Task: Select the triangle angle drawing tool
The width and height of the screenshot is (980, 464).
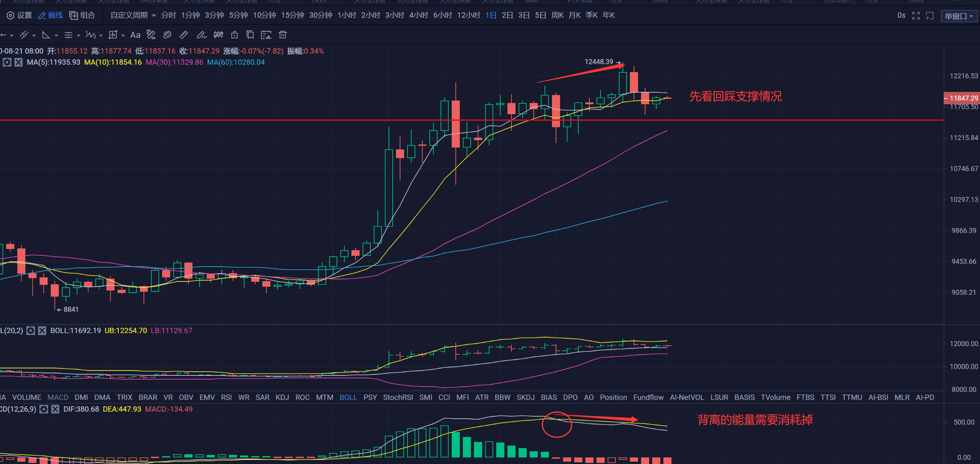Action: 46,35
